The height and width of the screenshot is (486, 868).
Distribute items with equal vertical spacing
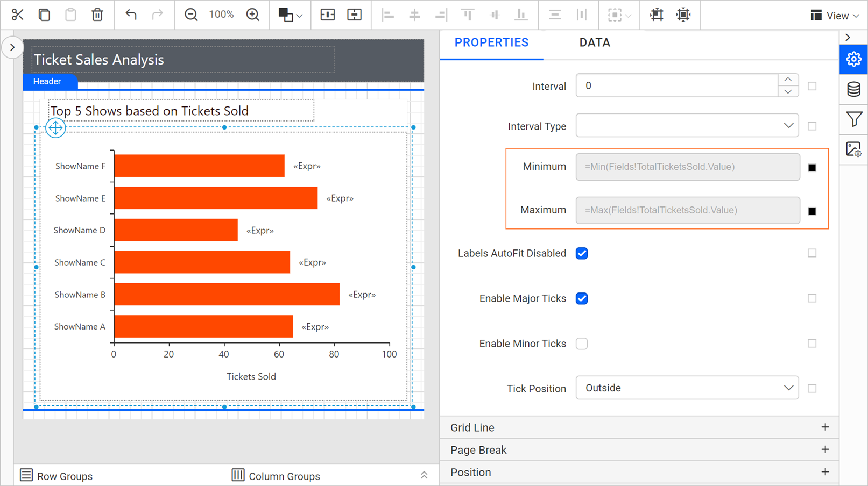pyautogui.click(x=555, y=15)
